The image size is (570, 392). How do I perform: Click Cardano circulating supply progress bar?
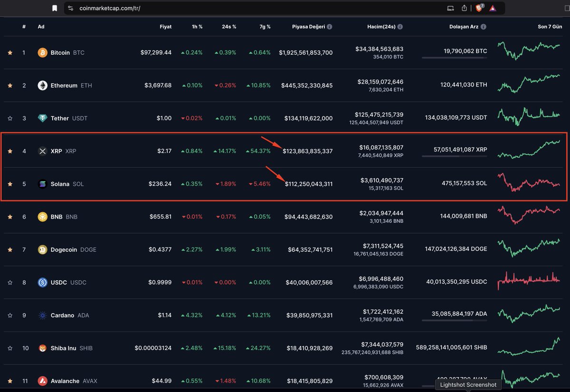(454, 321)
